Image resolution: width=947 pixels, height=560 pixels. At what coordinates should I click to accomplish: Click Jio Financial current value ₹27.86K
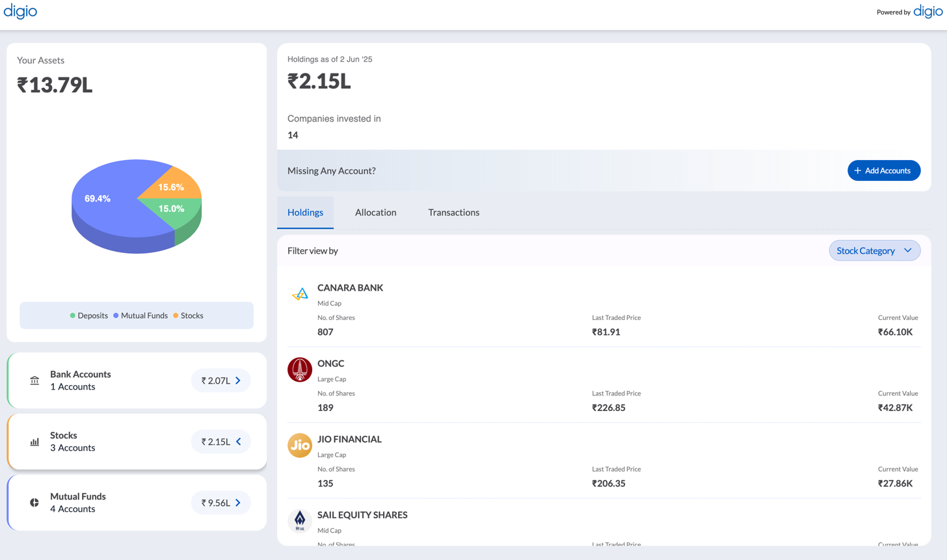point(895,483)
